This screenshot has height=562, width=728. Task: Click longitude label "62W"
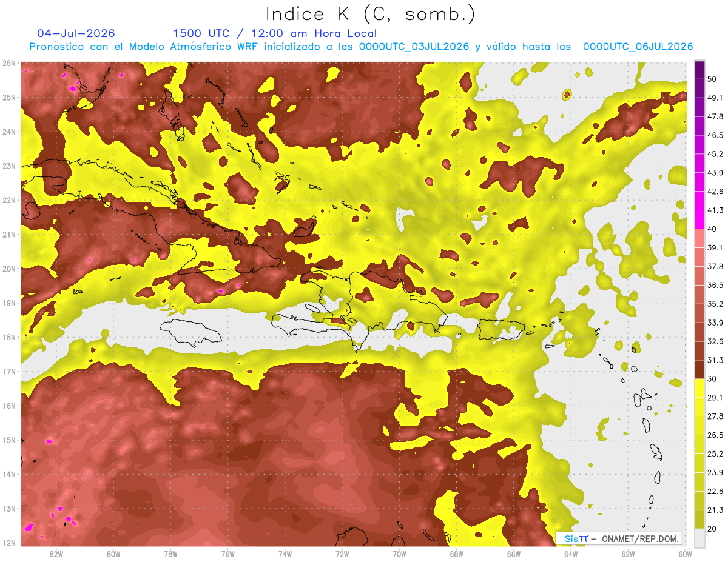pos(628,554)
